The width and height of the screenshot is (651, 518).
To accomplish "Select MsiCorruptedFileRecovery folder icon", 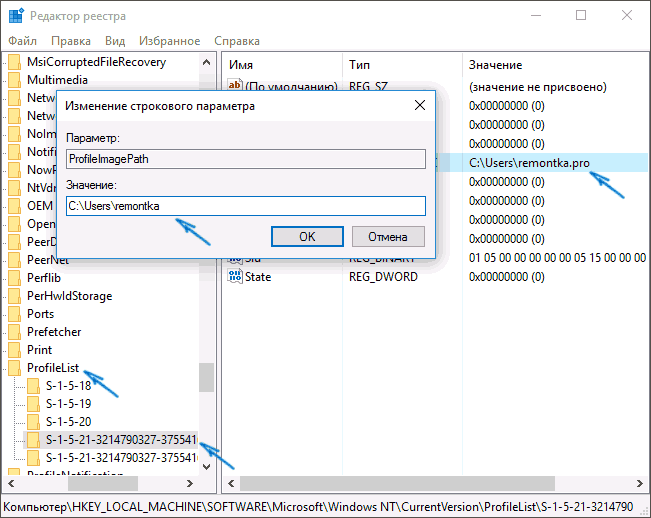I will [15, 62].
